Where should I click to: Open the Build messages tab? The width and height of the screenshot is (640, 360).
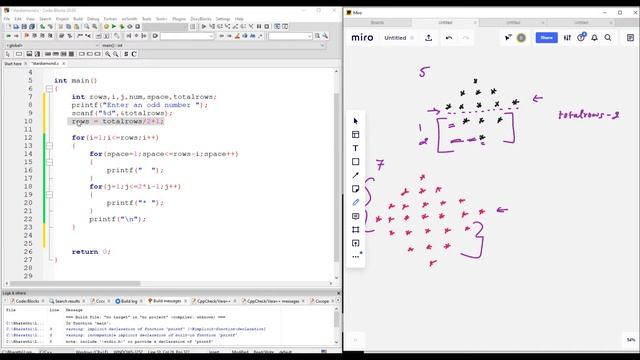[167, 301]
